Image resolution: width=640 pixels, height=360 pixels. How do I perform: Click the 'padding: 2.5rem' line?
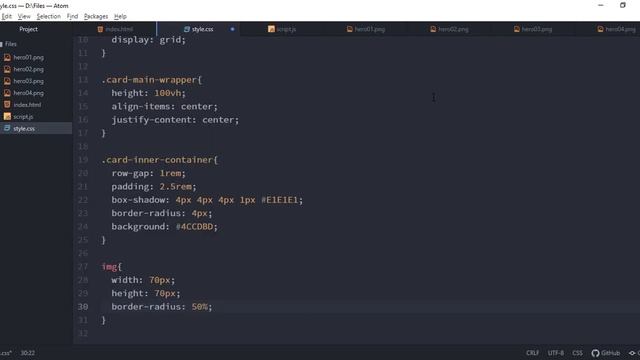pos(154,187)
